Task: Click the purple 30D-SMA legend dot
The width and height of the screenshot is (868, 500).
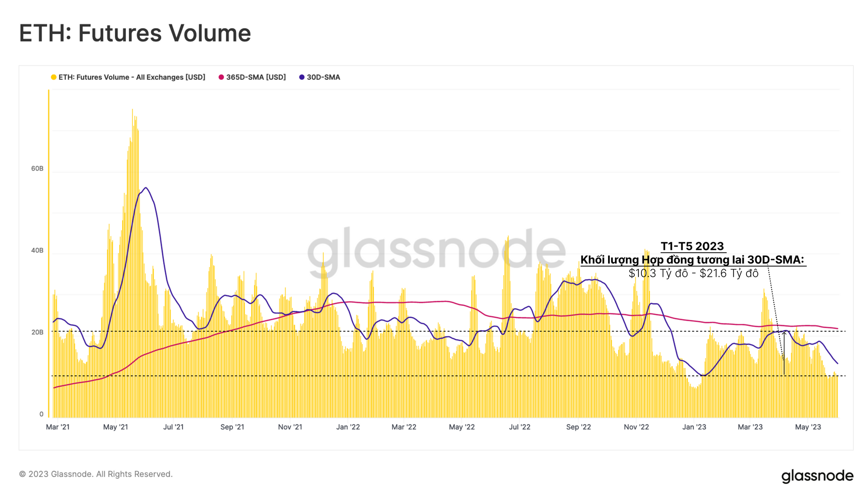Action: (302, 77)
